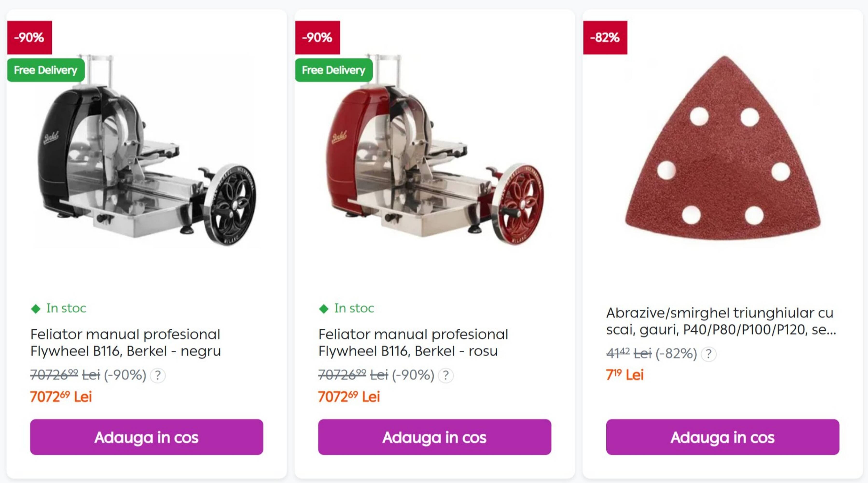The width and height of the screenshot is (868, 483).
Task: Click the price info question mark for the sandpaper
Action: click(709, 354)
